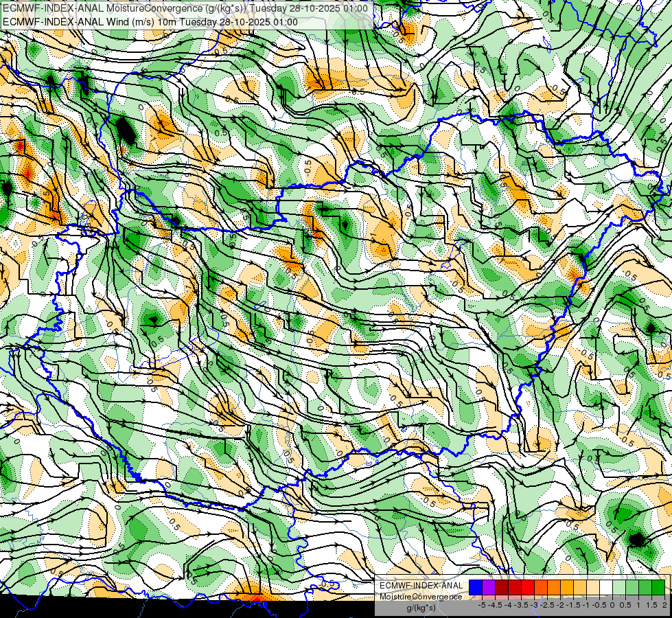Click the white swatch in the legend
672x618 pixels.
[606, 587]
